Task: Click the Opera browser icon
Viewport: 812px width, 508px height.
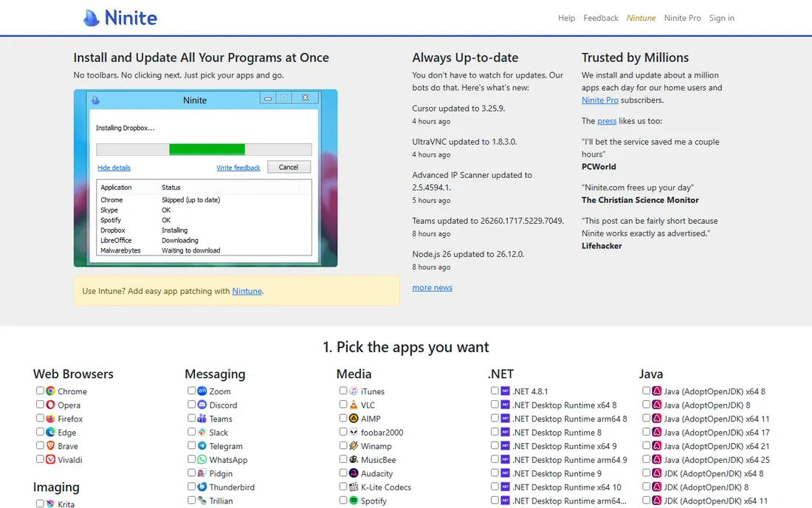Action: point(50,405)
